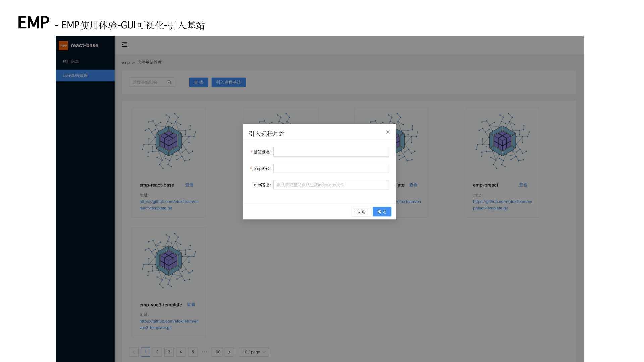Click 查看 next to emp-react-base

click(x=189, y=185)
